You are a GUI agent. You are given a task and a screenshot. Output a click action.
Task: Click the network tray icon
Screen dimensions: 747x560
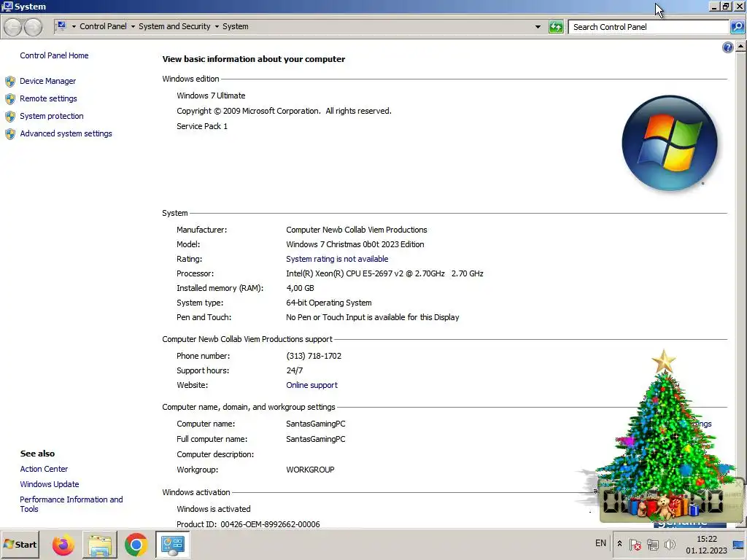[x=653, y=544]
